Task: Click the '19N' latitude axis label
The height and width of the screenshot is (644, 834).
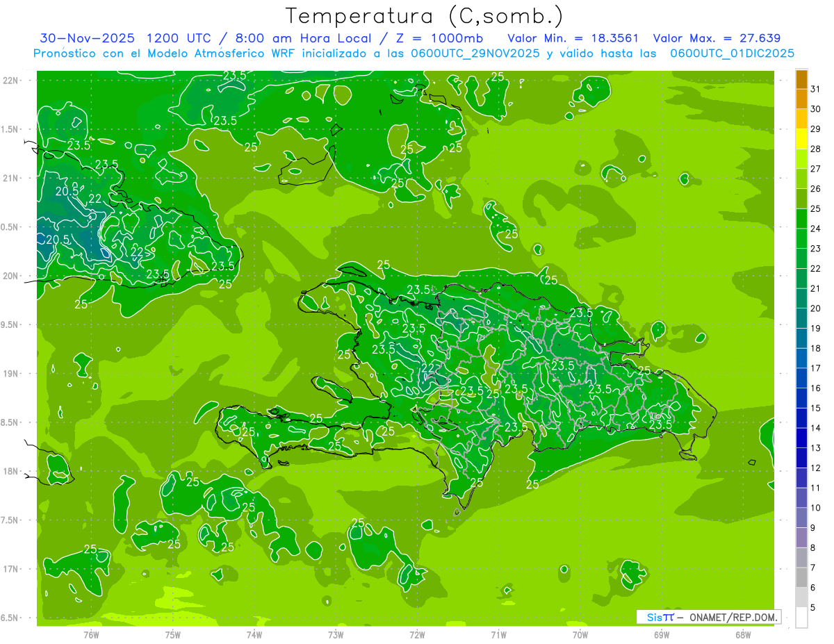Action: coord(10,374)
